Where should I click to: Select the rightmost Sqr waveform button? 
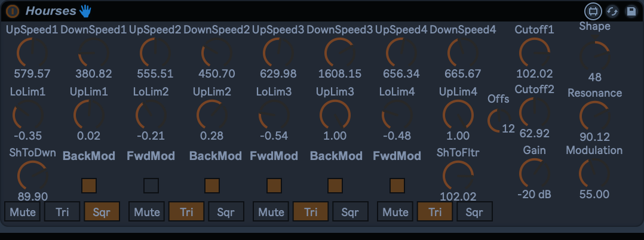click(474, 211)
